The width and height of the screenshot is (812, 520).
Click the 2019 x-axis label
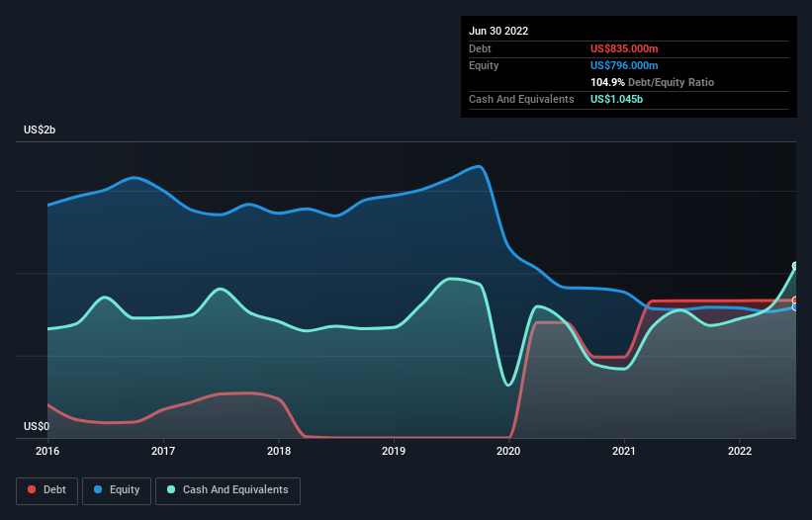[394, 451]
